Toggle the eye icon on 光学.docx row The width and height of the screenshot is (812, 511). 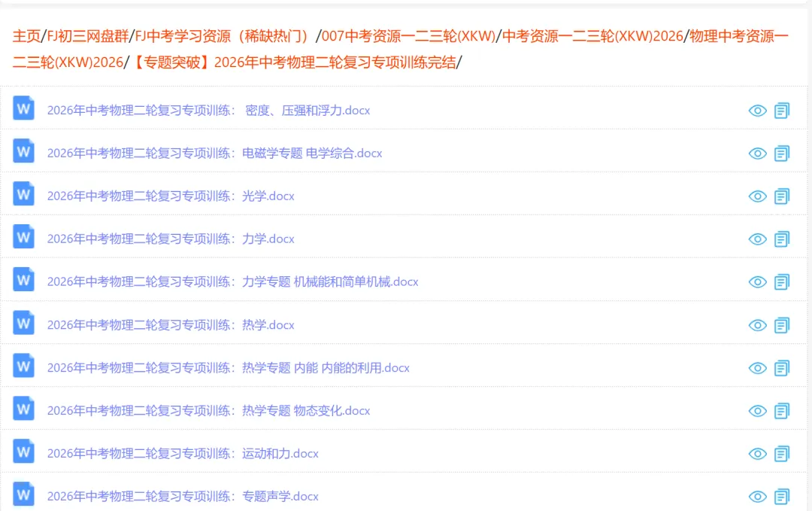coord(758,196)
